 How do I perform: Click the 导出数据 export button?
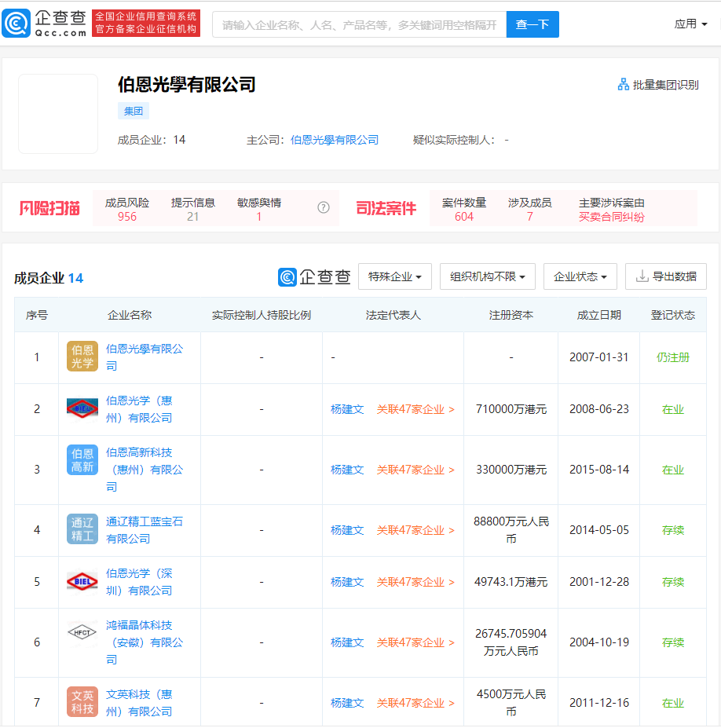click(666, 276)
